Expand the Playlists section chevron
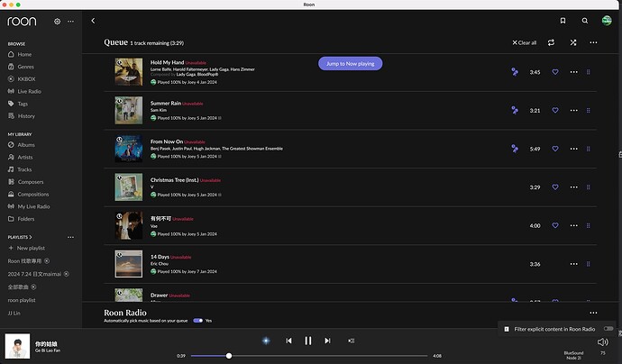This screenshot has height=364, width=622. (x=31, y=237)
